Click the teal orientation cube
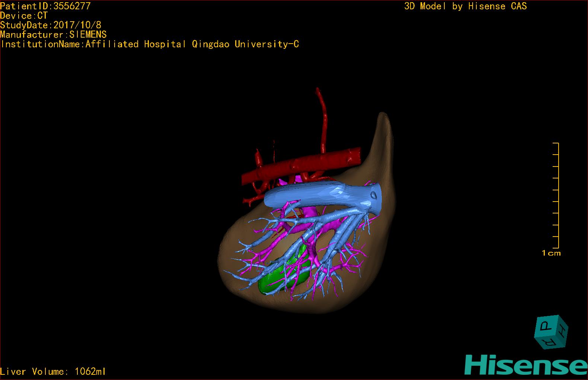This screenshot has height=380, width=588. 552,332
